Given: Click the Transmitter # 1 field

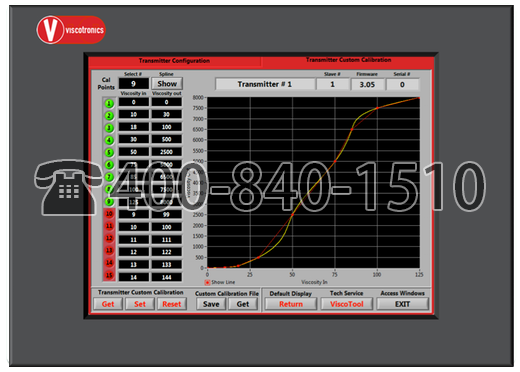Looking at the screenshot, I should pyautogui.click(x=265, y=84).
